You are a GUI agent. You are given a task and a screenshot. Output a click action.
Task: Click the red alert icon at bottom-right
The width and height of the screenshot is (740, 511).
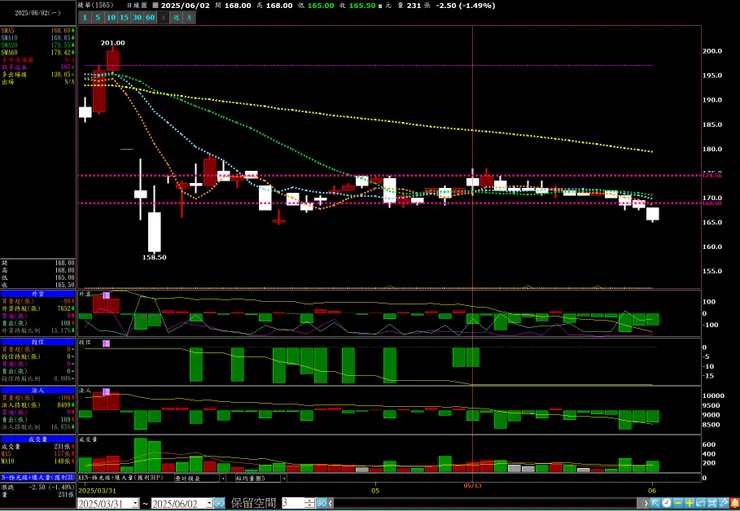(735, 503)
